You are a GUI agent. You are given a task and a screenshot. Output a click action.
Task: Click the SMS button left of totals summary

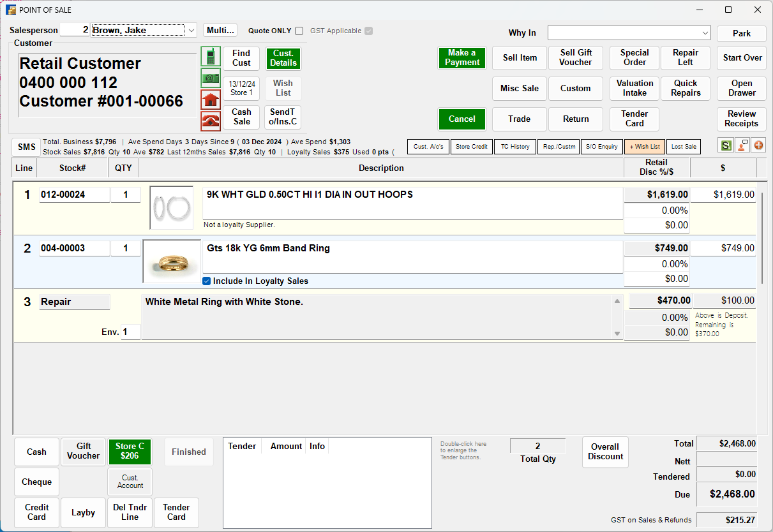click(26, 147)
